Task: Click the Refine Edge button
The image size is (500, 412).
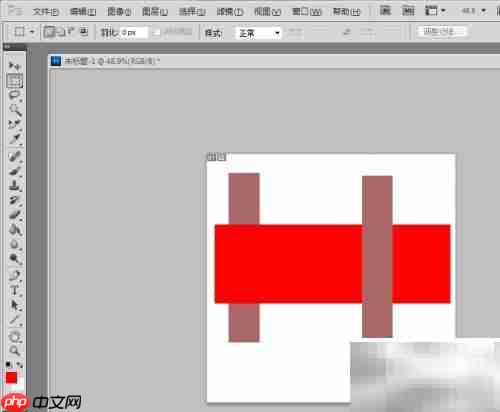Action: click(x=442, y=32)
